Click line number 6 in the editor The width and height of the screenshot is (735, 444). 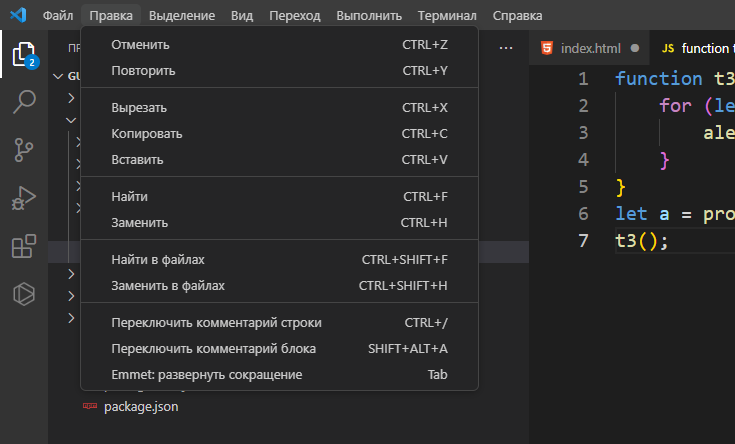click(583, 214)
